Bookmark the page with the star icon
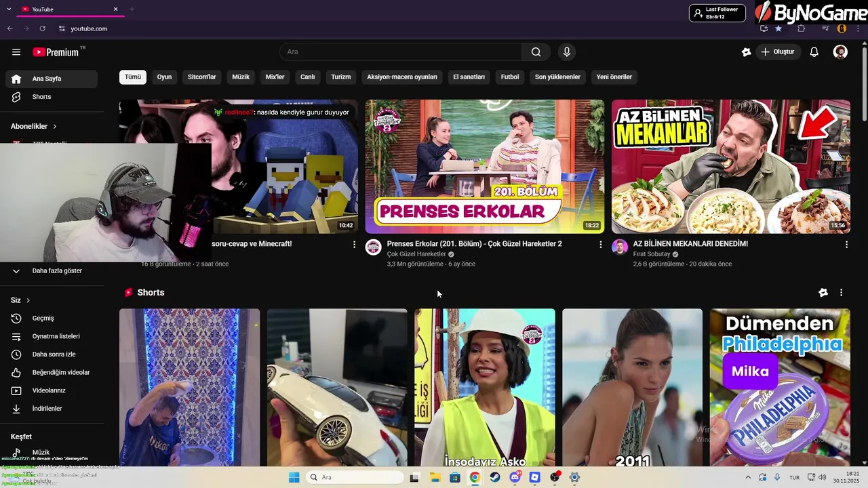 coord(778,28)
